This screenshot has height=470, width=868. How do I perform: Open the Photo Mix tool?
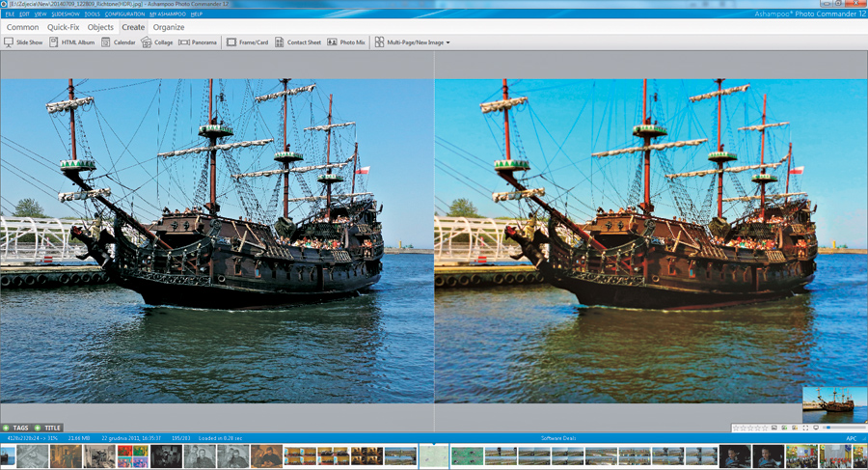tap(346, 42)
